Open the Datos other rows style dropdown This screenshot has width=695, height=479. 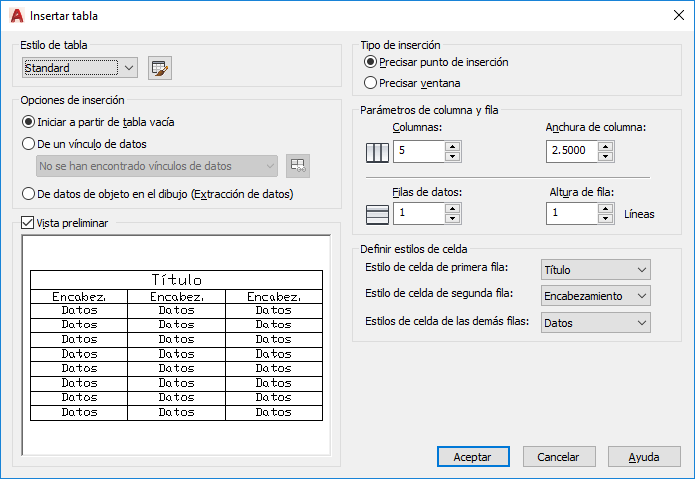596,323
